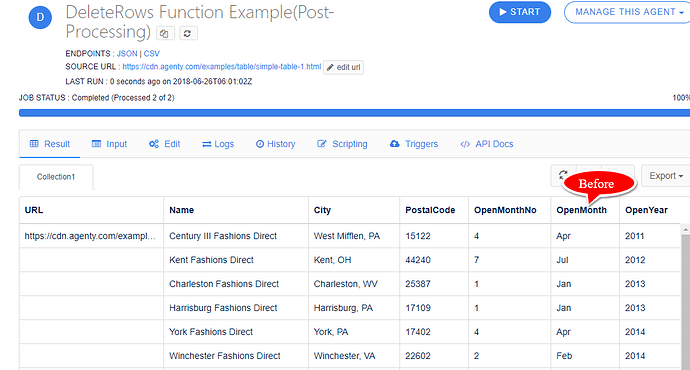Click postal code 17402

(434, 332)
